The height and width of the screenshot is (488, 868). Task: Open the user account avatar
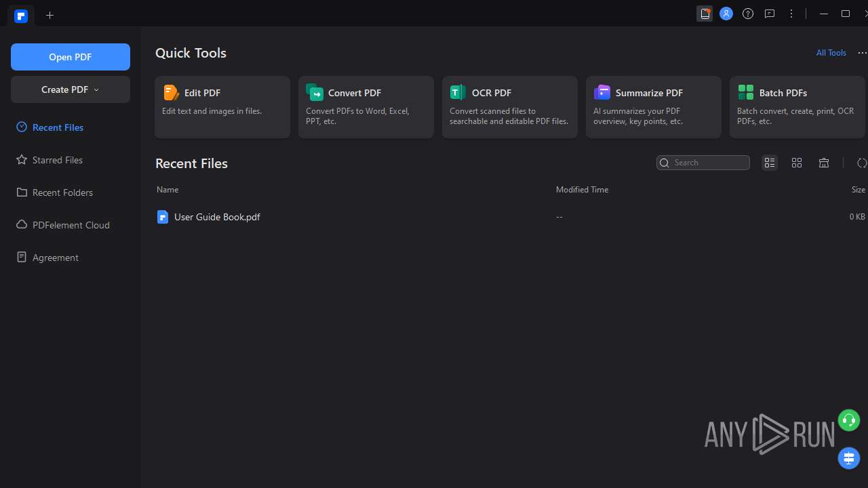click(x=726, y=14)
